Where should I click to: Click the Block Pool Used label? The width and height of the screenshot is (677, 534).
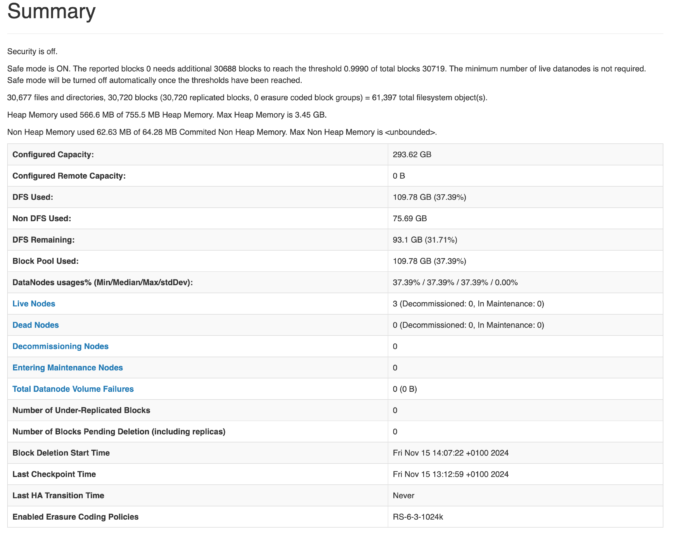48,261
